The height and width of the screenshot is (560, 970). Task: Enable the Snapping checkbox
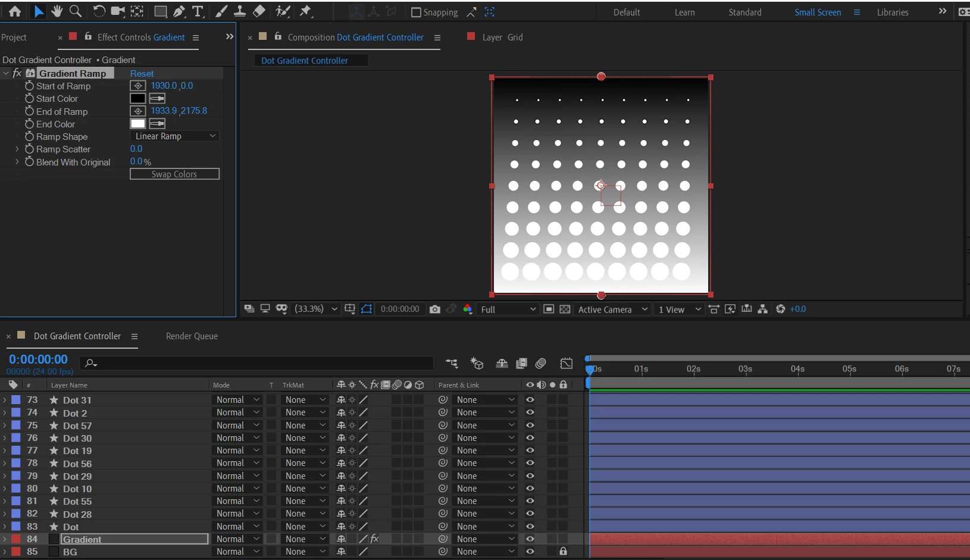417,12
